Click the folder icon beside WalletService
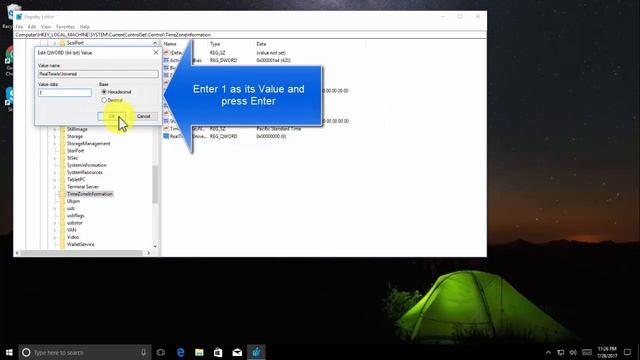640x360 pixels. [x=62, y=244]
